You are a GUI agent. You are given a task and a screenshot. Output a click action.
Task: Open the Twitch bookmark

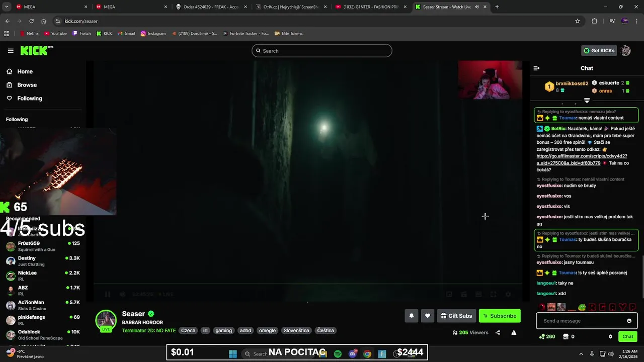[x=82, y=33]
